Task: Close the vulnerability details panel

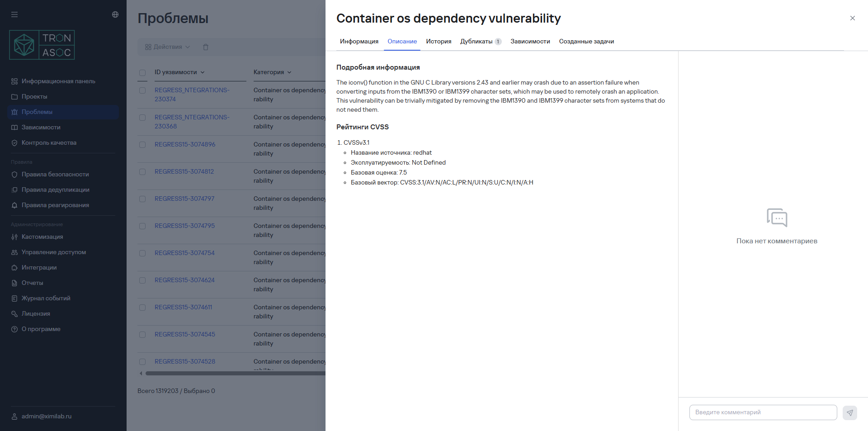Action: tap(852, 18)
